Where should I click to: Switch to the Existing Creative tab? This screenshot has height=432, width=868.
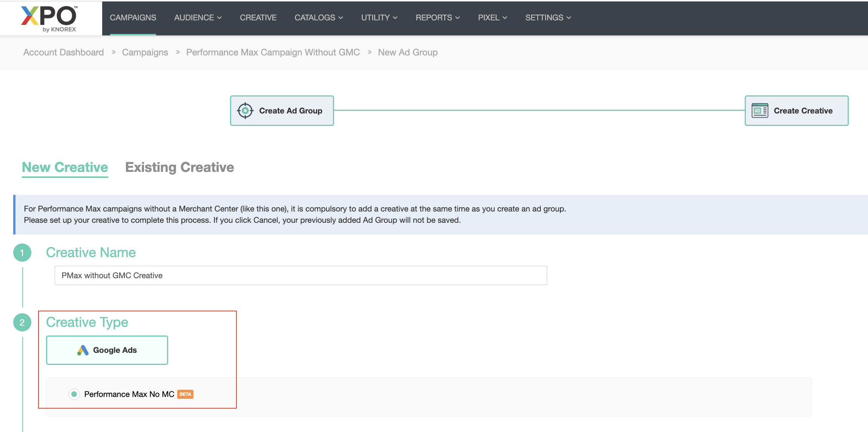(x=179, y=167)
